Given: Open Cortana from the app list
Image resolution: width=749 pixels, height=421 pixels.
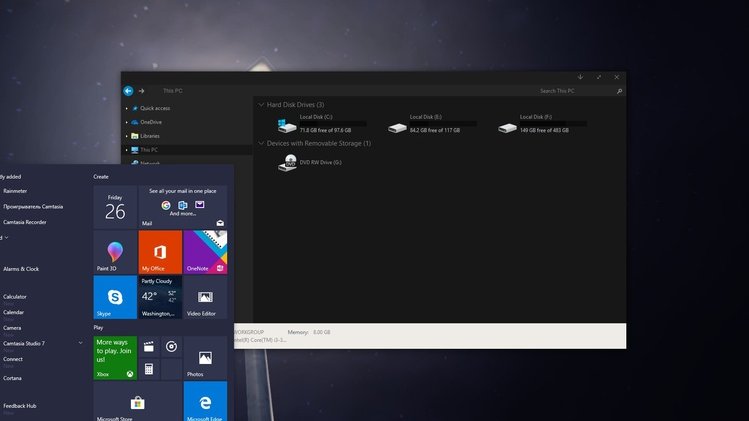Looking at the screenshot, I should tap(12, 378).
